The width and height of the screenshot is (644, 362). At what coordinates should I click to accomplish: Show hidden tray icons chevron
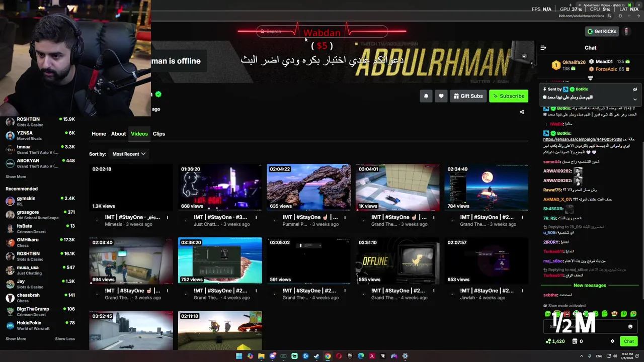(582, 356)
